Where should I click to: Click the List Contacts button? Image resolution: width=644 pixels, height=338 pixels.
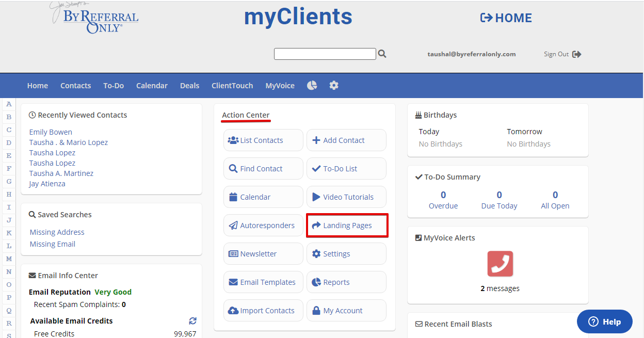263,140
